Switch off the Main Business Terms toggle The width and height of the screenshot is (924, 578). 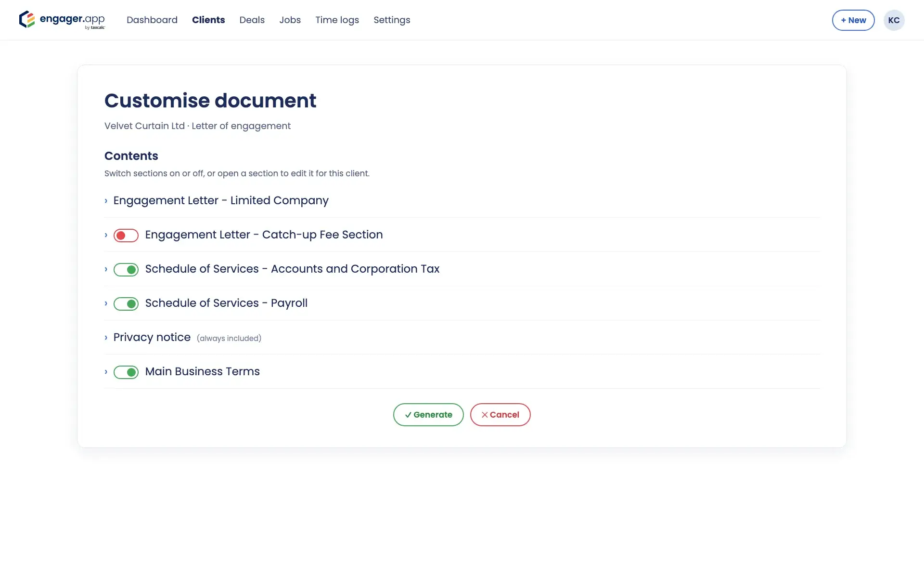tap(126, 372)
